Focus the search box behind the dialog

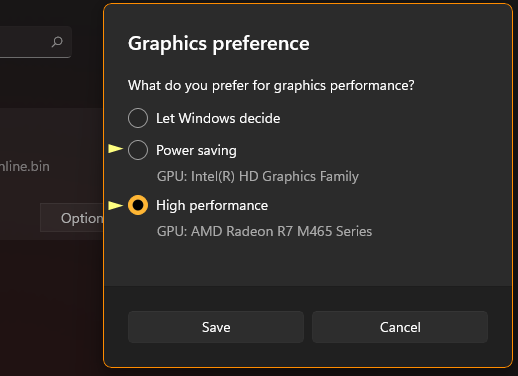click(36, 42)
